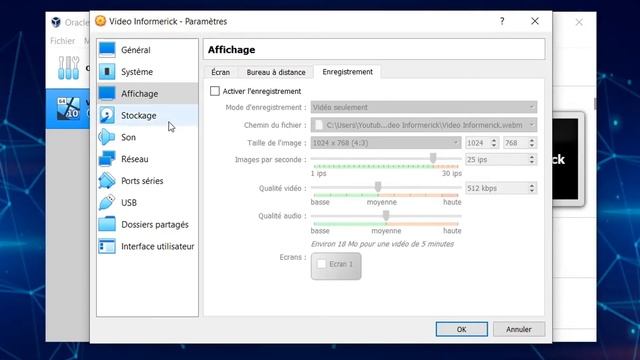640x360 pixels.
Task: Adjust the image width 1024 stepper
Action: 493,143
